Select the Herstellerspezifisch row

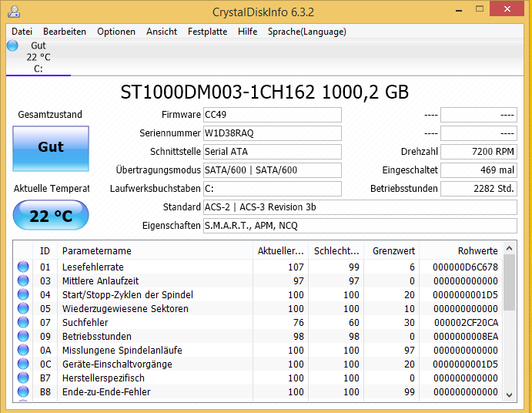coord(259,378)
